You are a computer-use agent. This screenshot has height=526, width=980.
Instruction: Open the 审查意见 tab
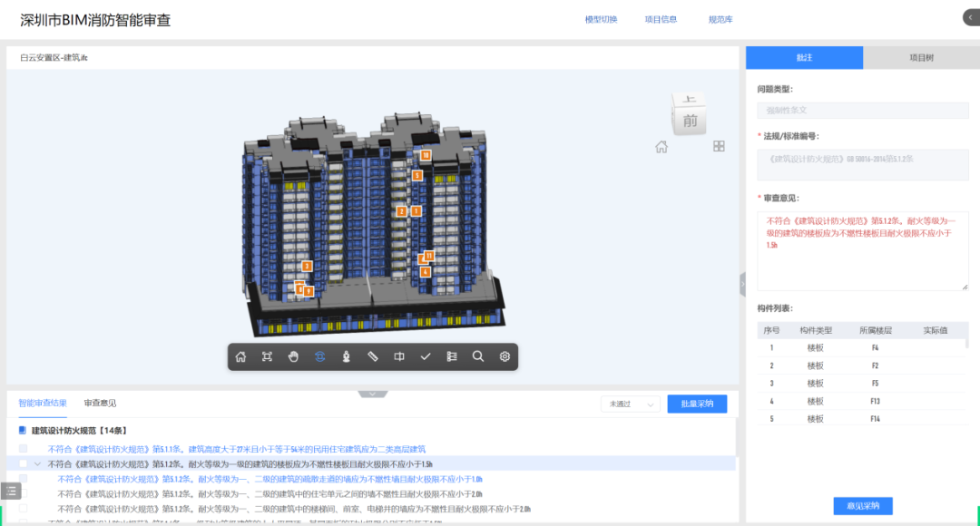pyautogui.click(x=100, y=403)
